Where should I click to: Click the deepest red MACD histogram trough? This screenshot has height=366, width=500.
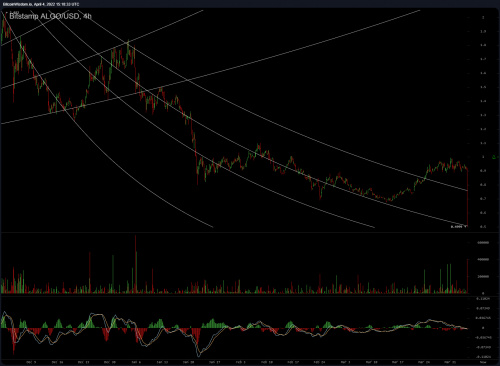coord(14,341)
